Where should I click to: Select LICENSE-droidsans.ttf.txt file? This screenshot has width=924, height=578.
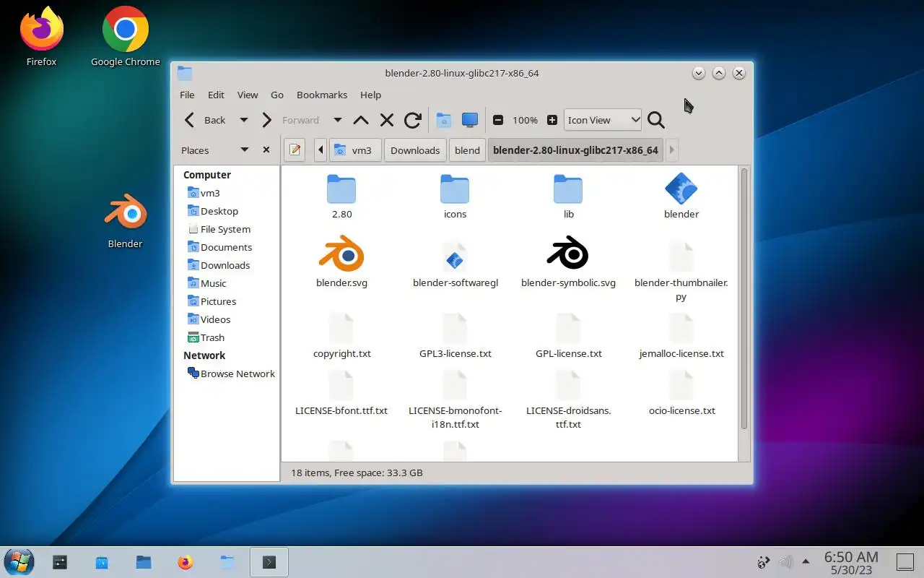click(x=568, y=385)
